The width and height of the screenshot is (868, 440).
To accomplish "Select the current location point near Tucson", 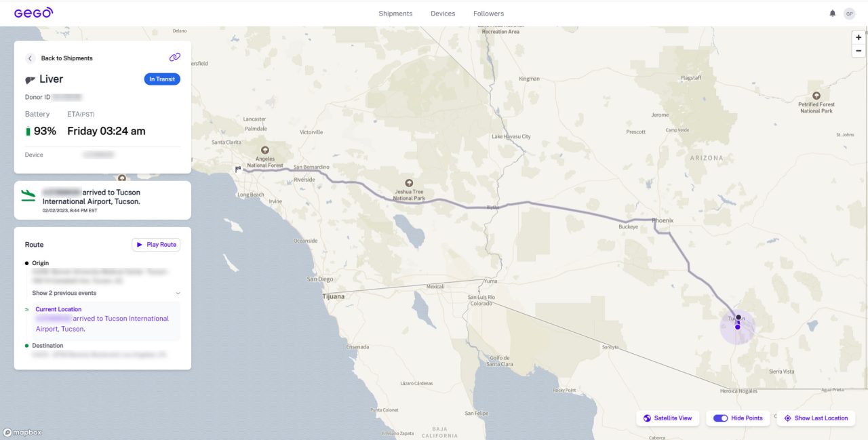I will (738, 327).
